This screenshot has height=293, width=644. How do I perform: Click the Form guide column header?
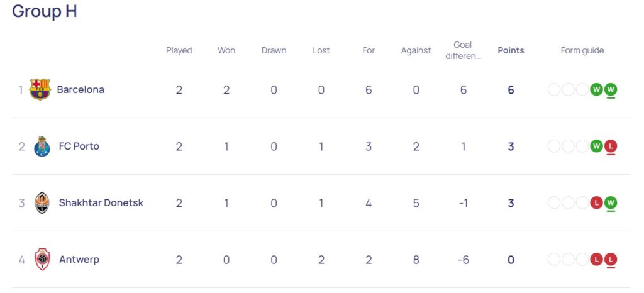pos(582,50)
